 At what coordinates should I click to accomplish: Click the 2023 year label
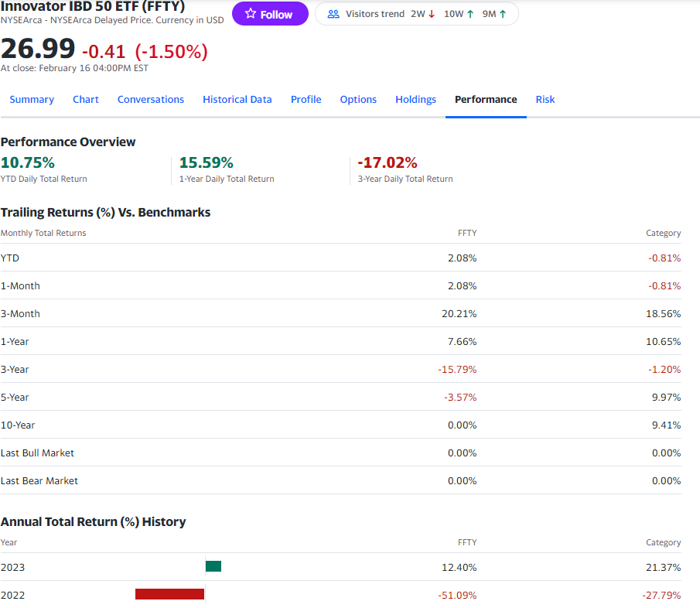(x=12, y=567)
